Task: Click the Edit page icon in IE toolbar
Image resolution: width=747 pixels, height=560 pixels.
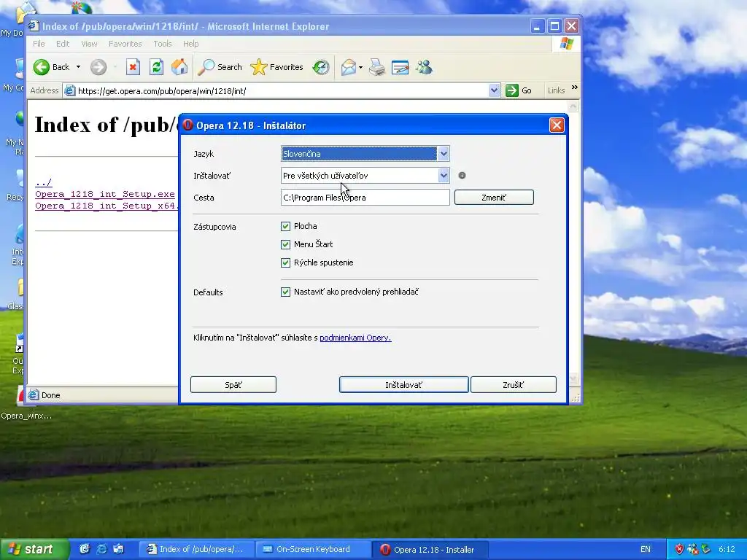Action: click(400, 67)
